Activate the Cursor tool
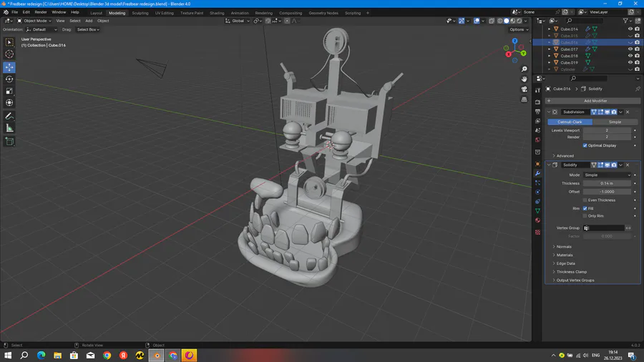 (9, 54)
